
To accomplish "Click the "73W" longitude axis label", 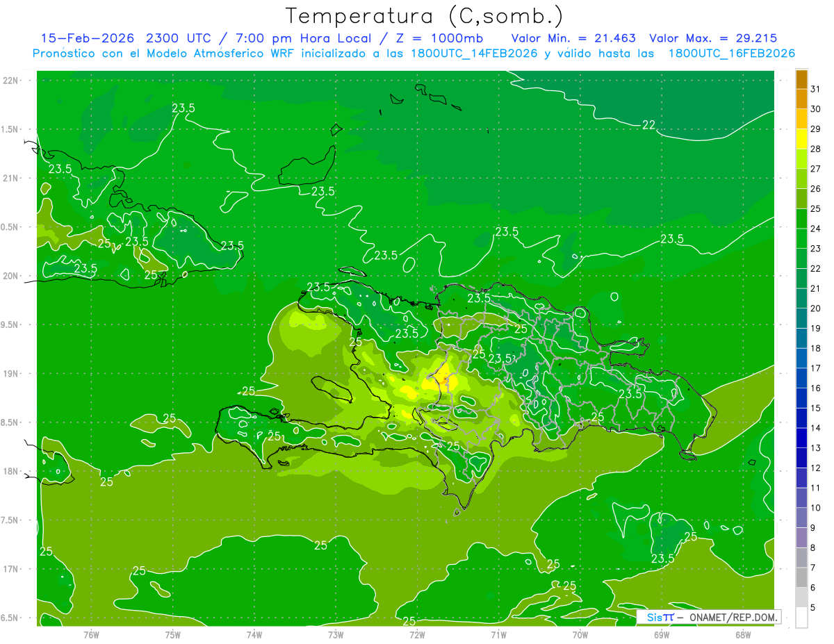I will pyautogui.click(x=336, y=634).
